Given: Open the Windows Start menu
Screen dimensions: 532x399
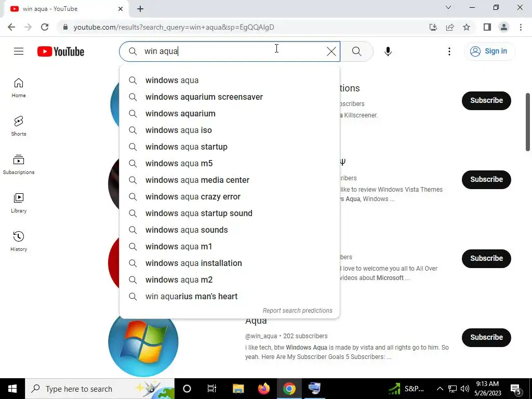Looking at the screenshot, I should click(12, 389).
